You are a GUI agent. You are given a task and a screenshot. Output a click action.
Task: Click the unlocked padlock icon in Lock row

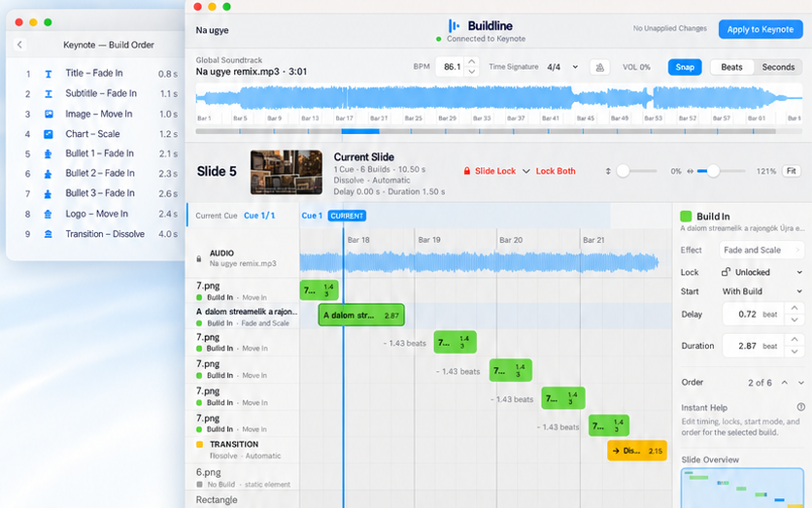tap(726, 272)
